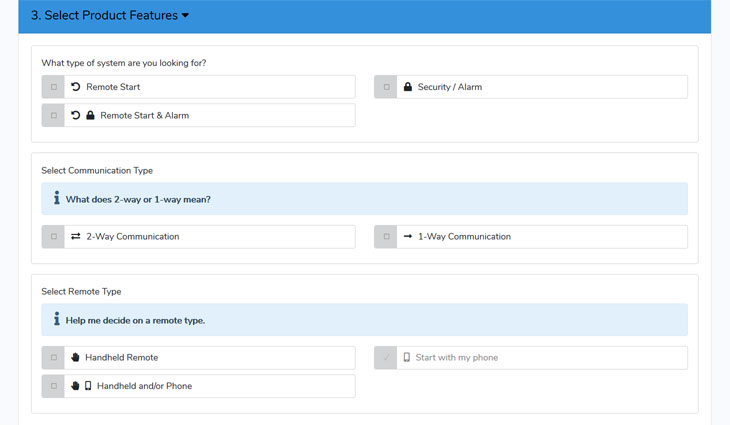
Task: Toggle the Start with my phone checkmark box
Action: (386, 358)
